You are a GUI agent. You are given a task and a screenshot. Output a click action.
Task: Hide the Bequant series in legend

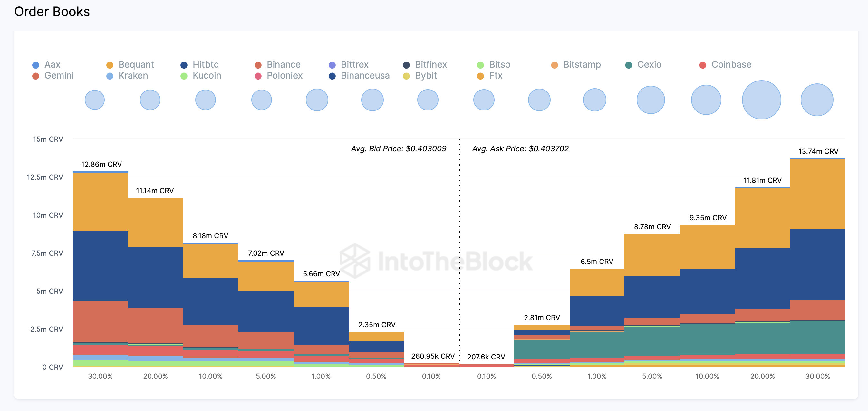coord(136,65)
